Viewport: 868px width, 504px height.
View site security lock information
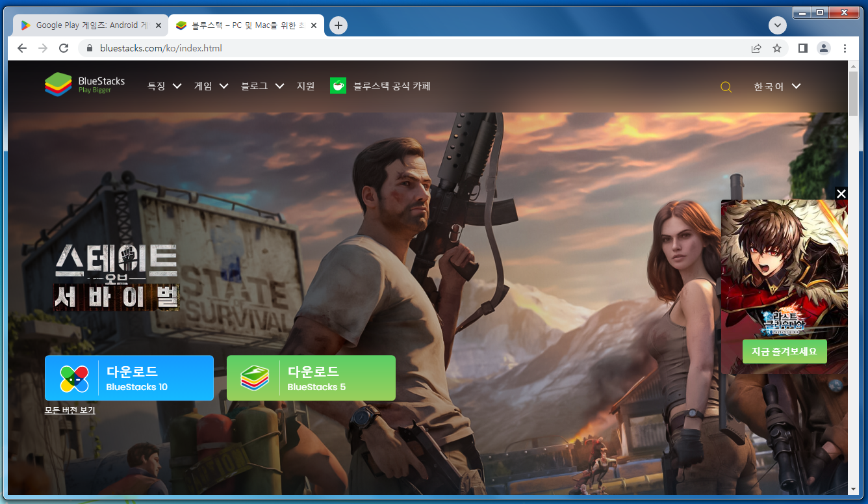90,48
